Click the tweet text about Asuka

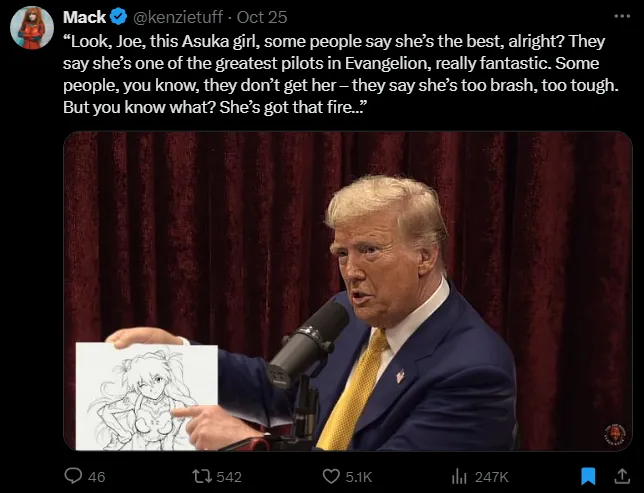(x=341, y=74)
